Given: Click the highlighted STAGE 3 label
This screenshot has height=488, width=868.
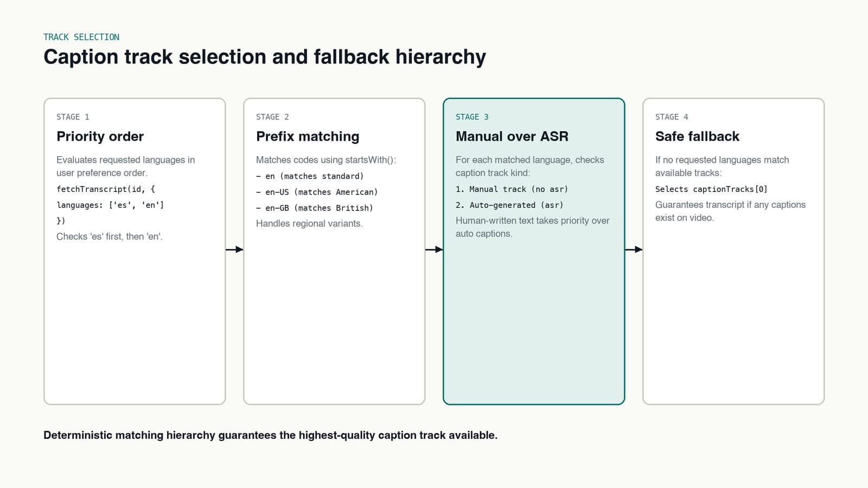Looking at the screenshot, I should coord(472,117).
